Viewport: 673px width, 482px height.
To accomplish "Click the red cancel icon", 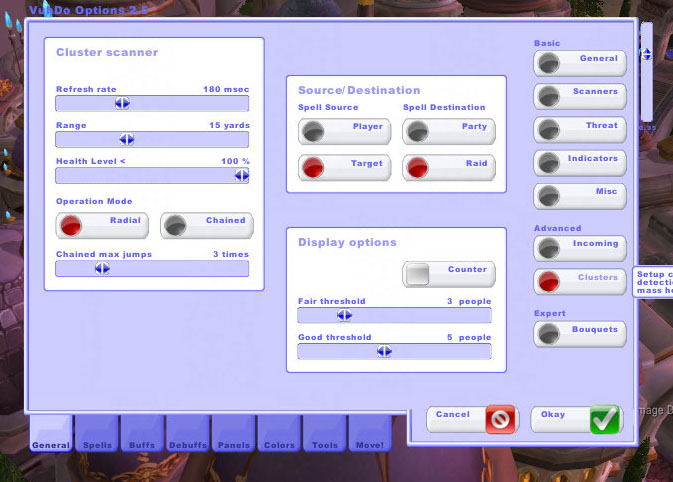I will click(x=500, y=419).
